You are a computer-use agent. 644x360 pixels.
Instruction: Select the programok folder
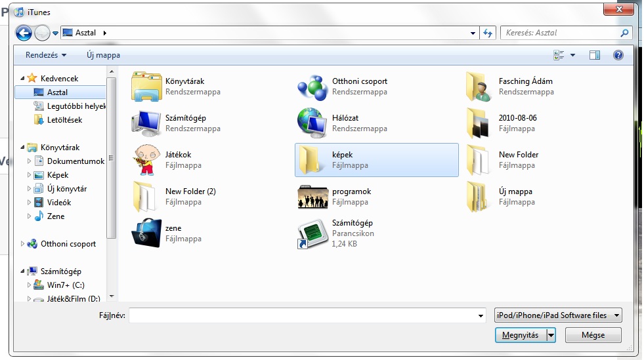click(334, 197)
